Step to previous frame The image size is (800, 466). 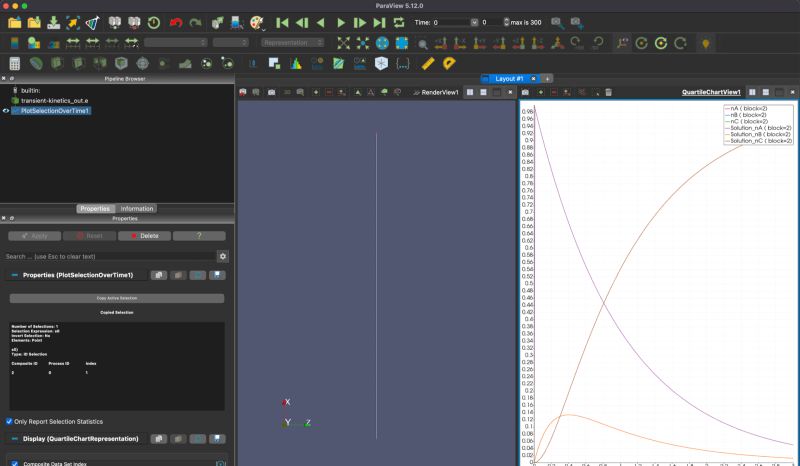pos(302,22)
